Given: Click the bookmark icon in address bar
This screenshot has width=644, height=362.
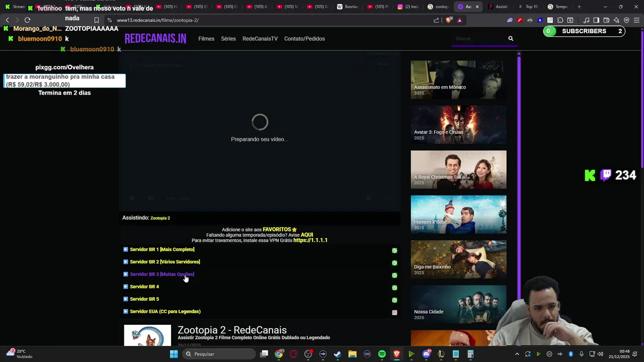Looking at the screenshot, I should click(x=97, y=20).
